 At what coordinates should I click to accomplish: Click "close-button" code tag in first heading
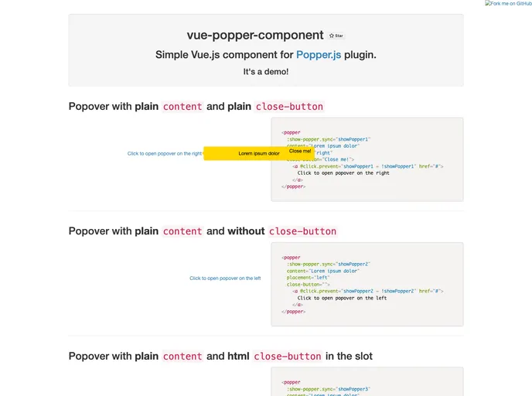[x=289, y=107]
